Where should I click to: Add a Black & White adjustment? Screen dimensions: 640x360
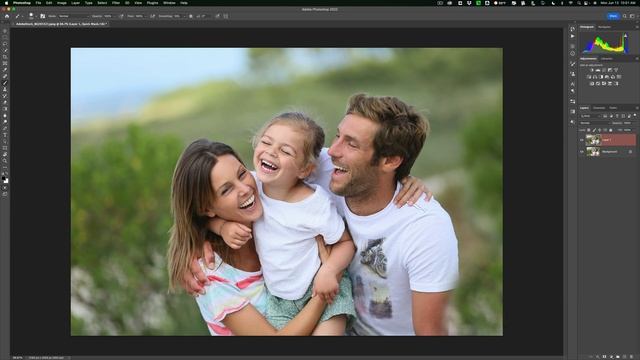601,77
